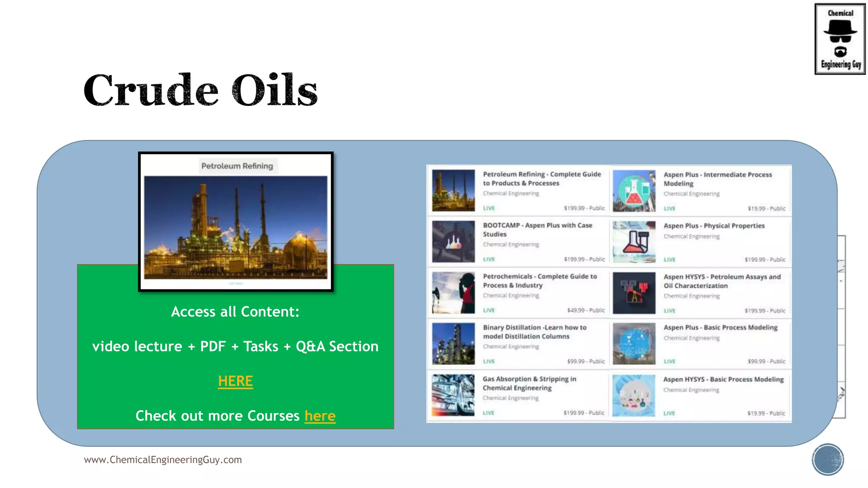Click 'Chemical Engineering' category under Gas Absorption
The height and width of the screenshot is (488, 868).
pyautogui.click(x=510, y=398)
